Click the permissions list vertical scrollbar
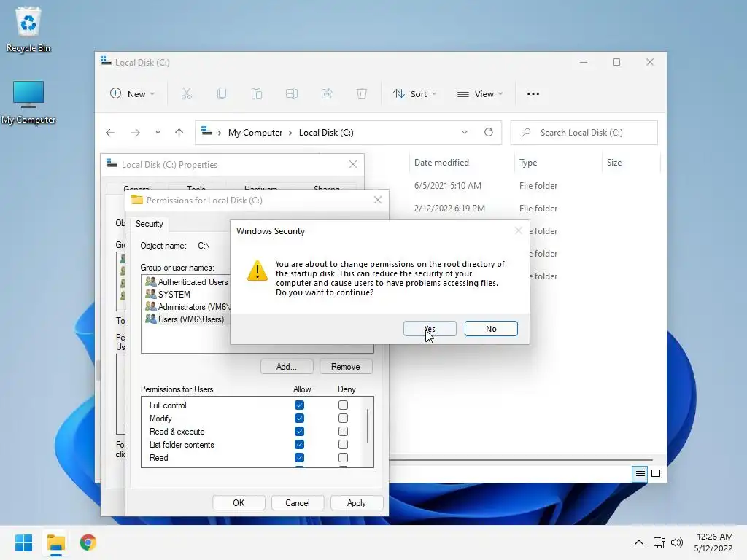 pyautogui.click(x=368, y=427)
